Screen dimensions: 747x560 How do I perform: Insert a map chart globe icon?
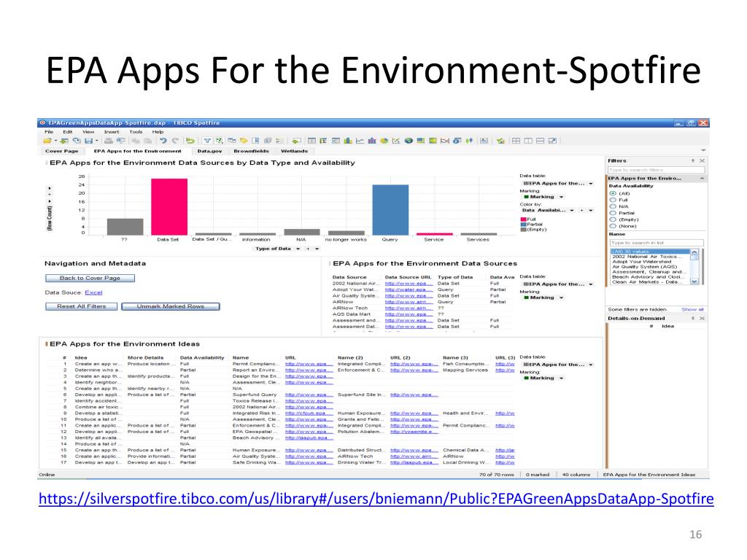409,141
